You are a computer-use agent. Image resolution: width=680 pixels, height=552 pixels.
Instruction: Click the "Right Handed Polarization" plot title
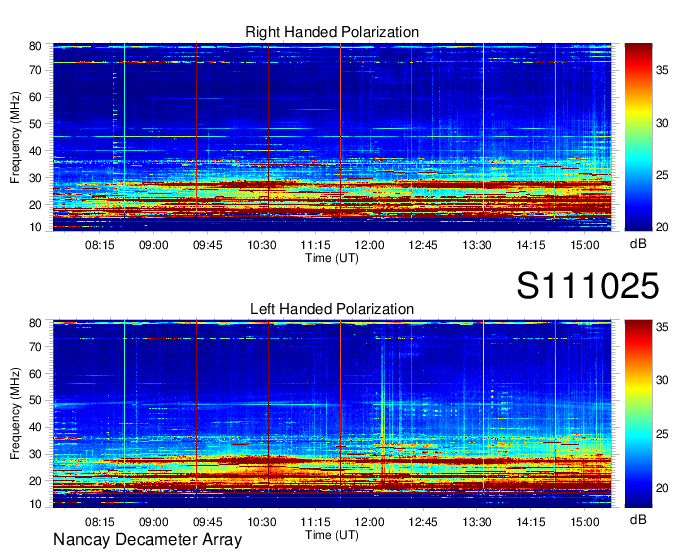tap(332, 32)
